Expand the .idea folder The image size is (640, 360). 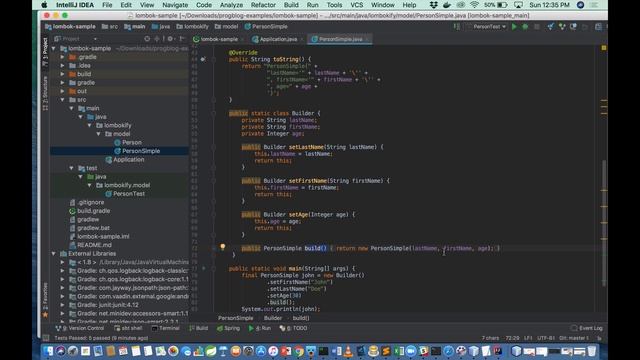[62, 65]
